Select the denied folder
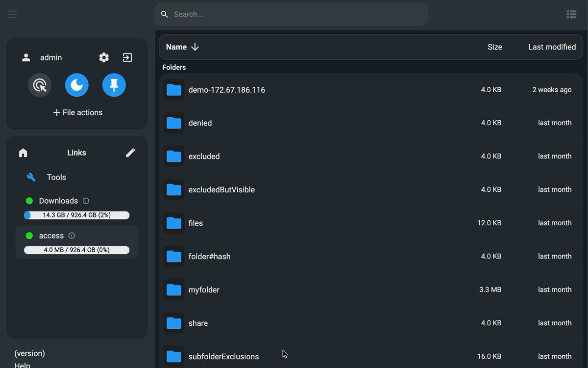588x368 pixels. pos(371,123)
